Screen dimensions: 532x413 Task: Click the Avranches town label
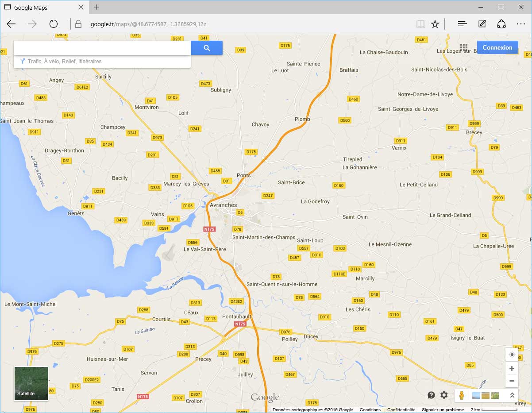(224, 205)
